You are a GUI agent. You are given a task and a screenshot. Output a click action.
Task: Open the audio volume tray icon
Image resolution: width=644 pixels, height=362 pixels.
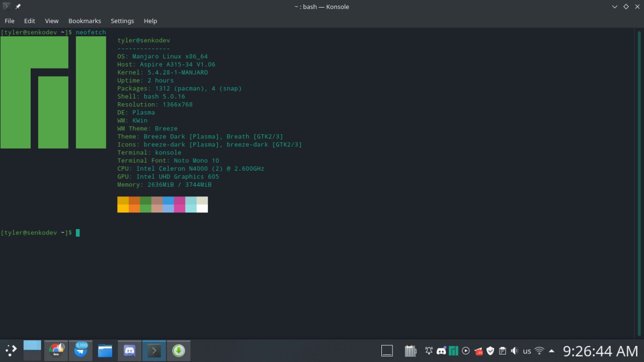(x=514, y=350)
